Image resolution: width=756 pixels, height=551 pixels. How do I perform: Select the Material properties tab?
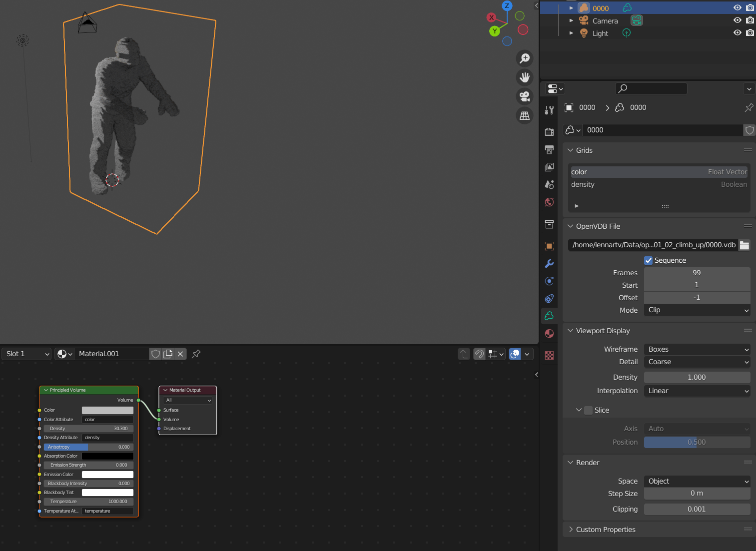(549, 333)
